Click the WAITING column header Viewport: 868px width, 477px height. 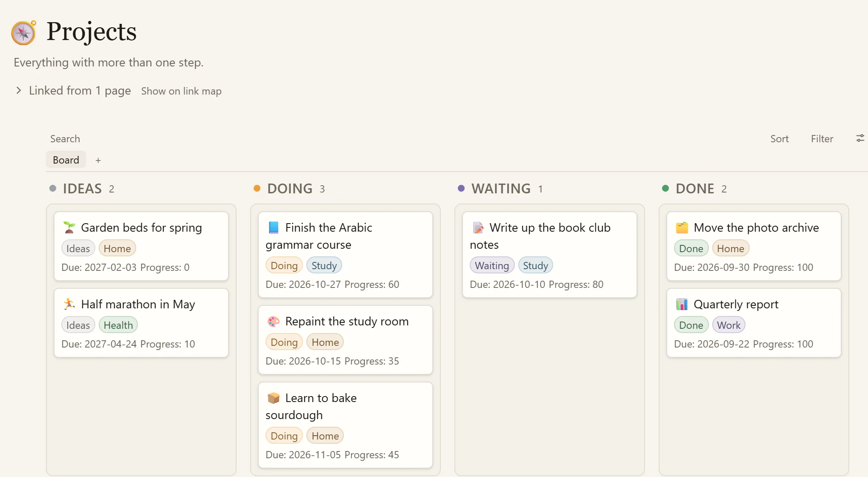point(501,189)
